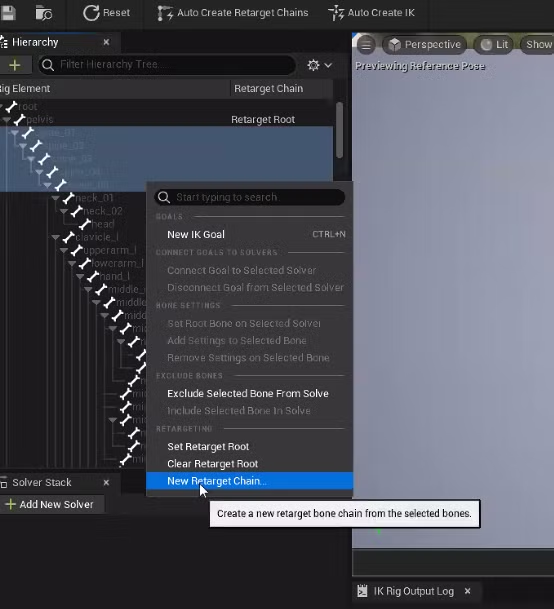Viewport: 554px width, 609px height.
Task: Click the Reset toolbar button
Action: pyautogui.click(x=106, y=13)
